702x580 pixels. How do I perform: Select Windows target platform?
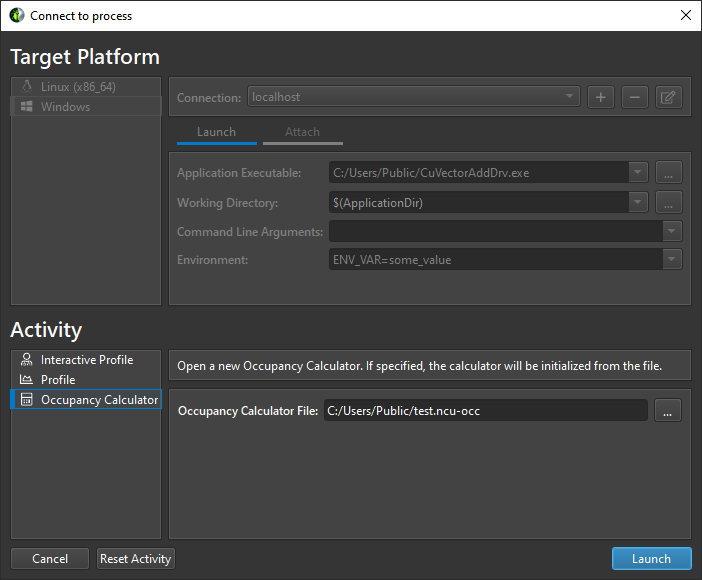[65, 107]
